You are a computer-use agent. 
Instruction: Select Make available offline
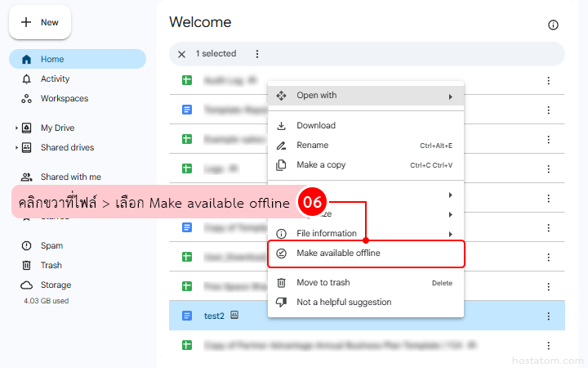click(366, 254)
